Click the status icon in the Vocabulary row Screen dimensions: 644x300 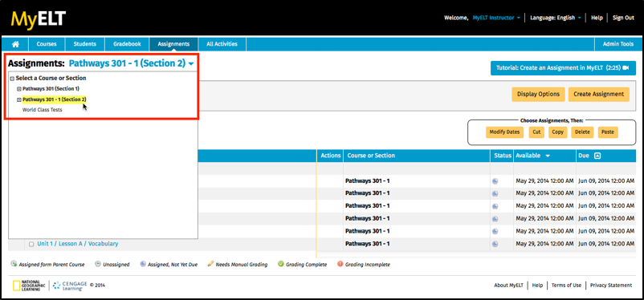[x=495, y=244]
